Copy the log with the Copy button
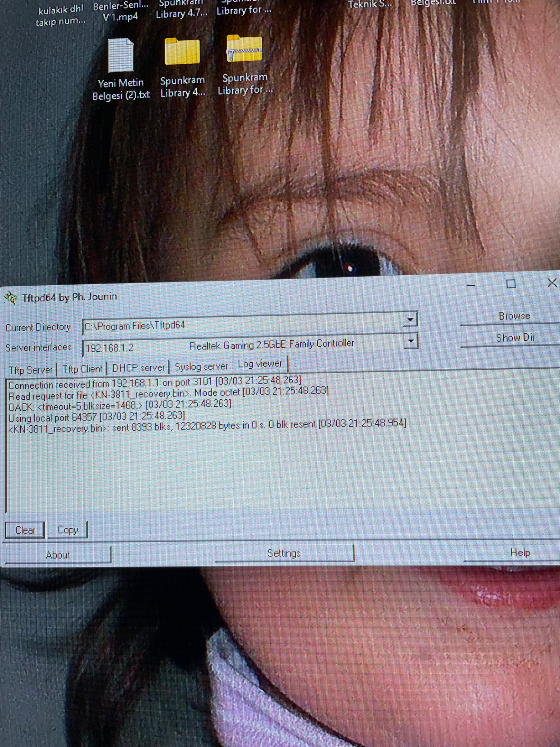The image size is (560, 747). point(67,529)
